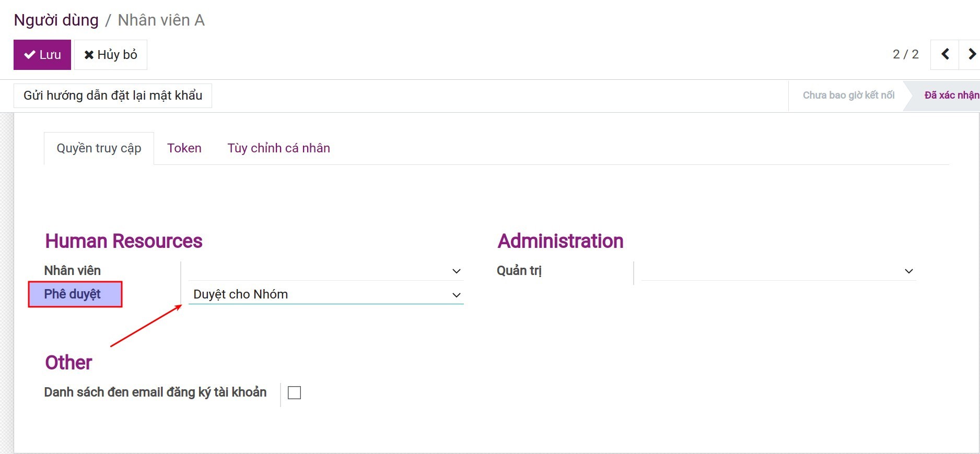Select the Quyền truy cập tab
980x454 pixels.
[99, 148]
